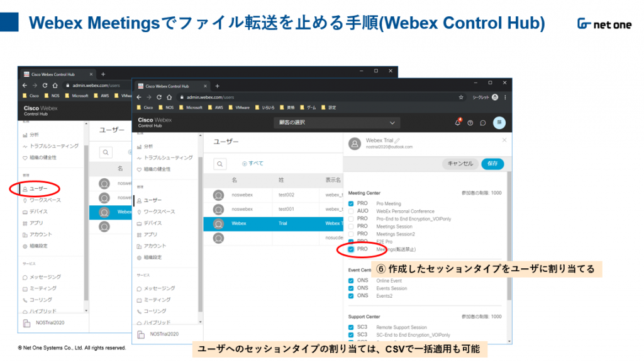The image size is (644, 362).
Task: Click the incognito profile icon
Action: [x=495, y=97]
